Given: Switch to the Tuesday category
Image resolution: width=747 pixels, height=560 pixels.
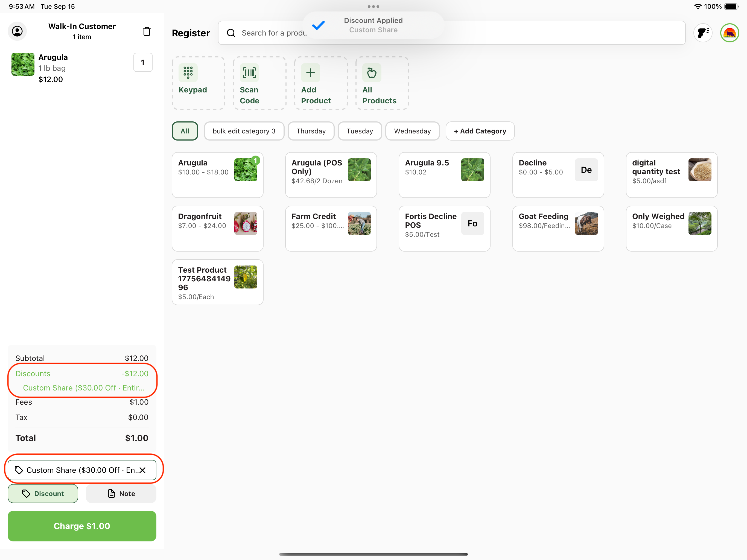Looking at the screenshot, I should tap(360, 131).
